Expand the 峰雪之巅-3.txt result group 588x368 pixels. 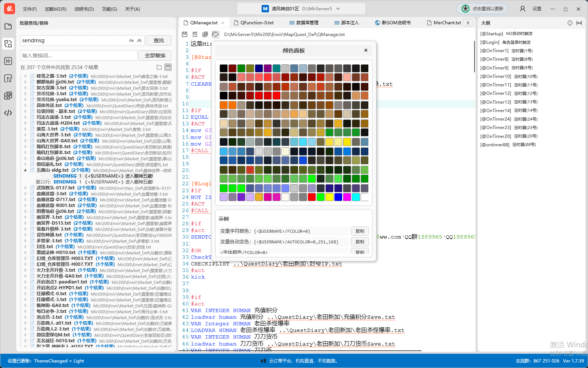25,76
